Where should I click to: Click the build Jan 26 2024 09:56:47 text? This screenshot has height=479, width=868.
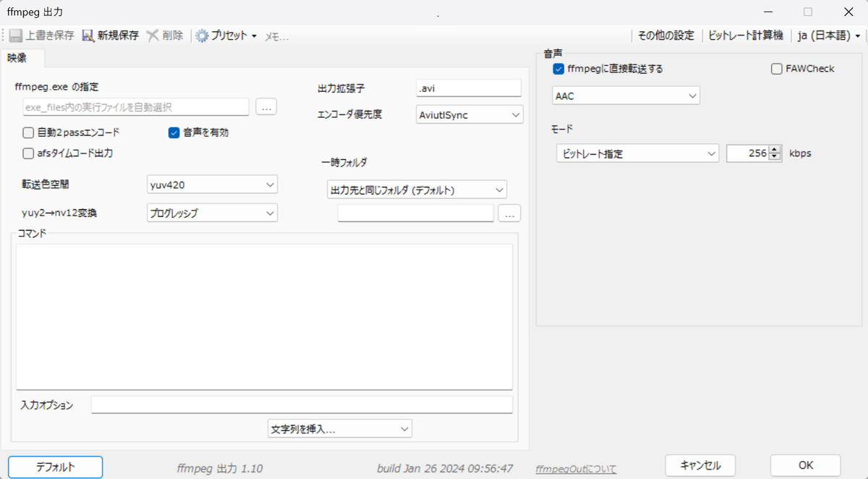pyautogui.click(x=445, y=469)
